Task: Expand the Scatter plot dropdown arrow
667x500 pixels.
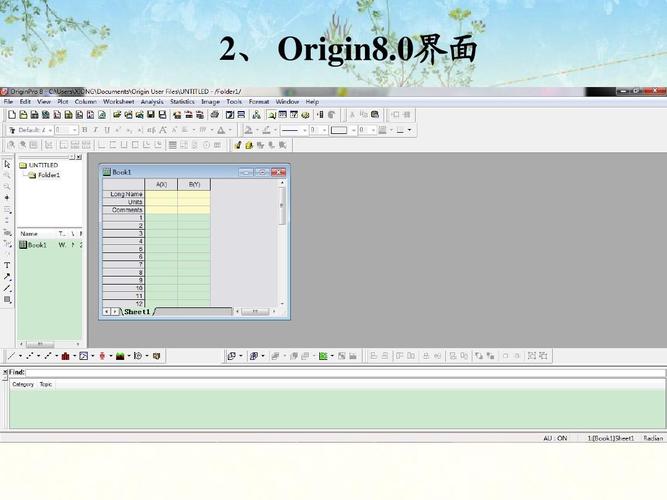Action: tap(38, 356)
